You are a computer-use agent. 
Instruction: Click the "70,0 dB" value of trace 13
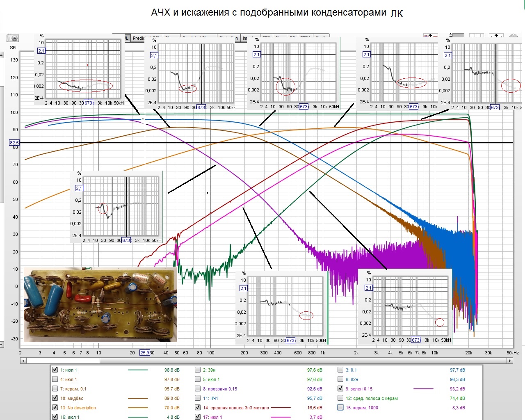[172, 408]
